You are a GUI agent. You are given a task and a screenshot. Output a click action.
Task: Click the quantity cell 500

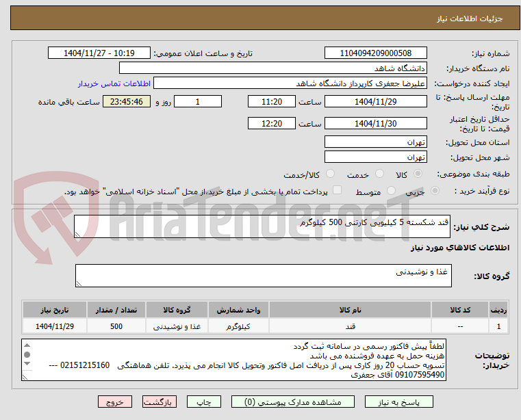[116, 326]
